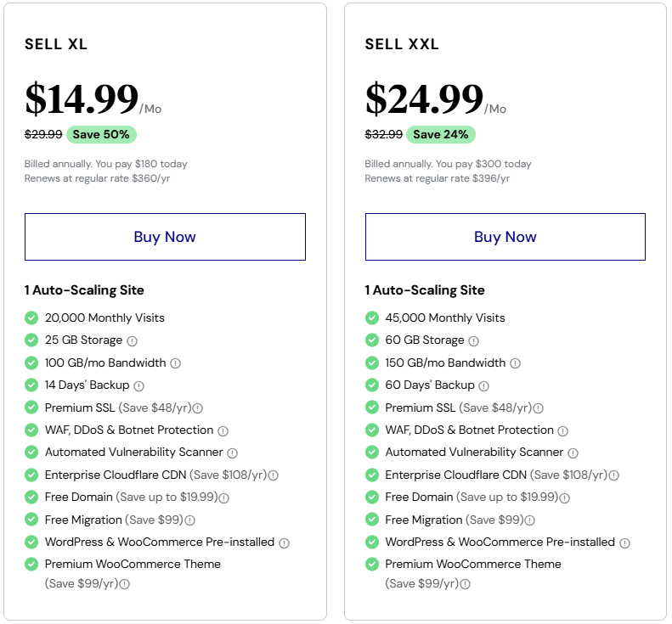Click Buy Now for Sell XL plan
The image size is (672, 624).
pos(165,237)
